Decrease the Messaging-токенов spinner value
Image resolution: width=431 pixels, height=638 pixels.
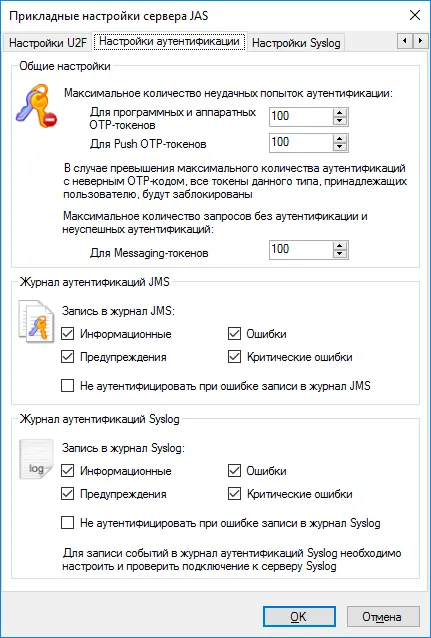pos(339,254)
